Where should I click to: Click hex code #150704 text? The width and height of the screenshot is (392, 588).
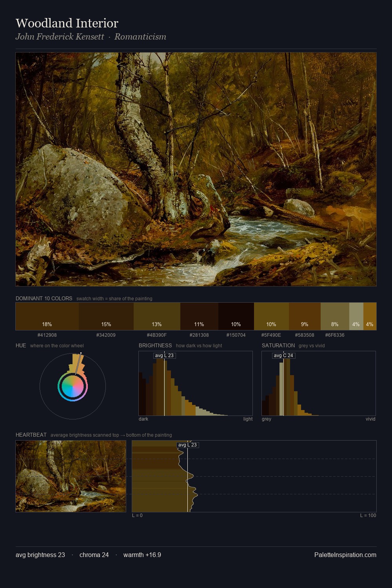(x=236, y=335)
